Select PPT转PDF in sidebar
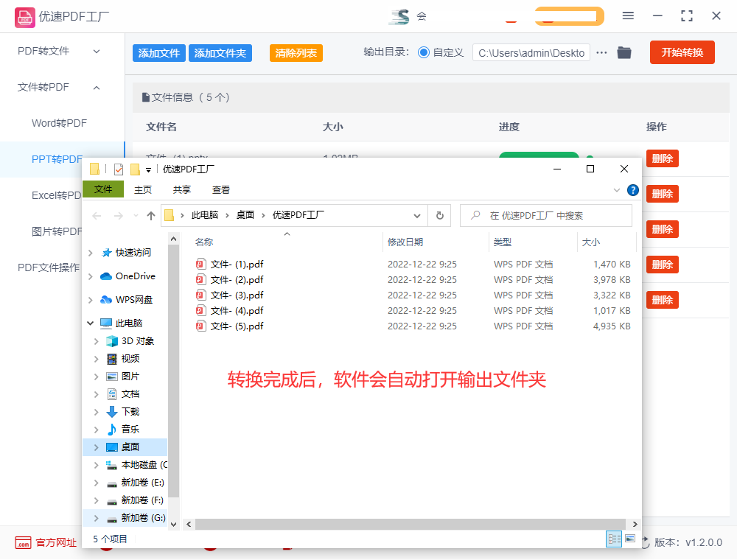737x560 pixels. click(57, 159)
